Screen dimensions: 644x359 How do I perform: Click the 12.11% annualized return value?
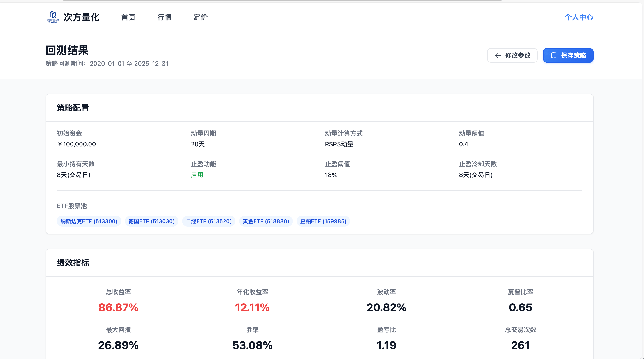tap(252, 307)
